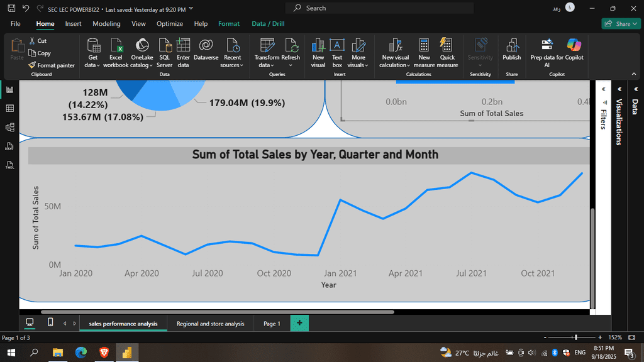Switch to Table view in sidebar

tap(9, 108)
